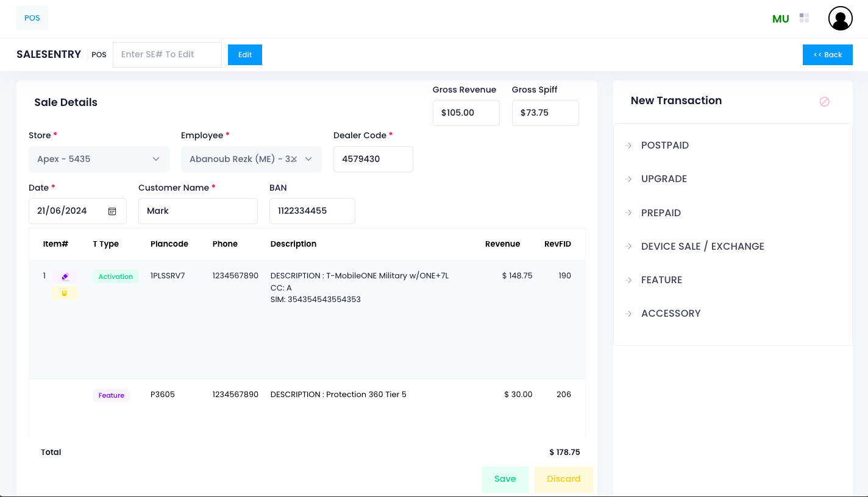The width and height of the screenshot is (868, 497).
Task: Discard the sale entry
Action: click(563, 479)
